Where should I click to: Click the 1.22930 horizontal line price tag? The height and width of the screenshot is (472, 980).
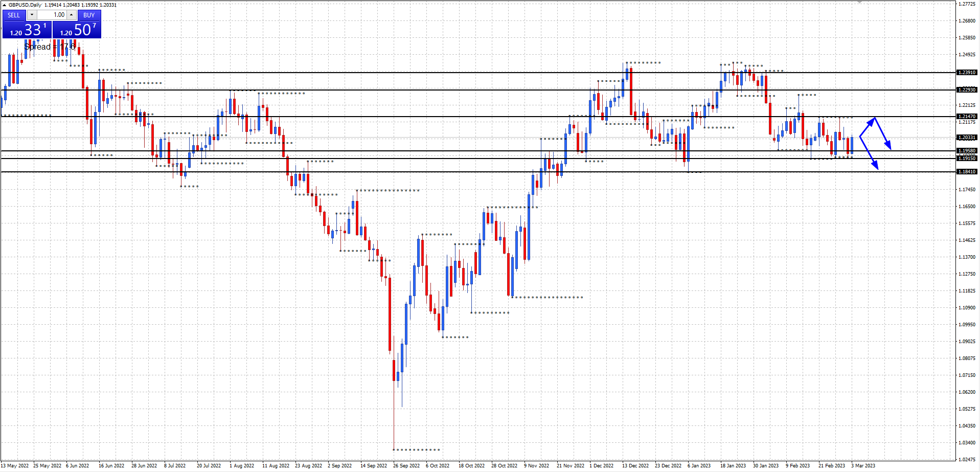[967, 89]
